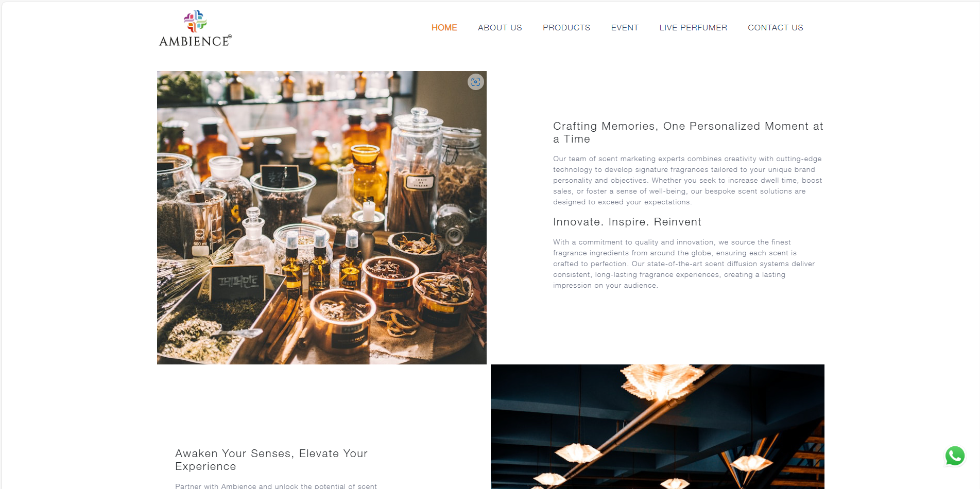
Task: Click the Ambience logo
Action: tap(196, 28)
